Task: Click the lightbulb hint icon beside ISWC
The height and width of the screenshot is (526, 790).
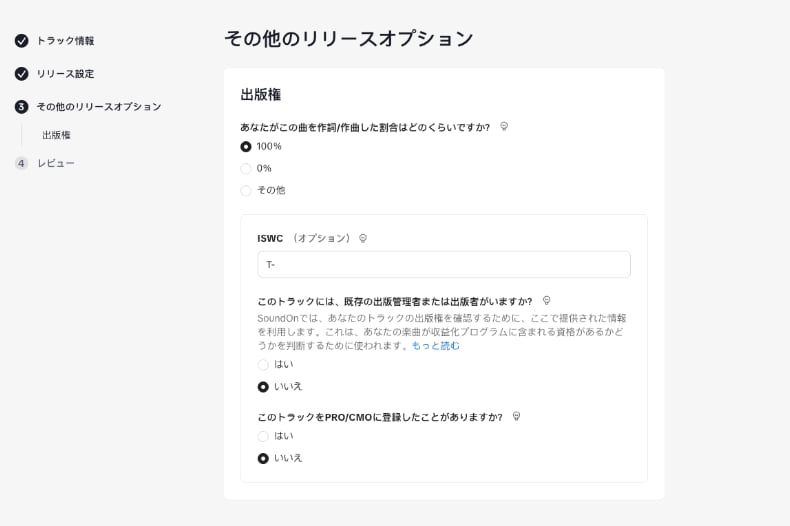Action: tap(363, 238)
